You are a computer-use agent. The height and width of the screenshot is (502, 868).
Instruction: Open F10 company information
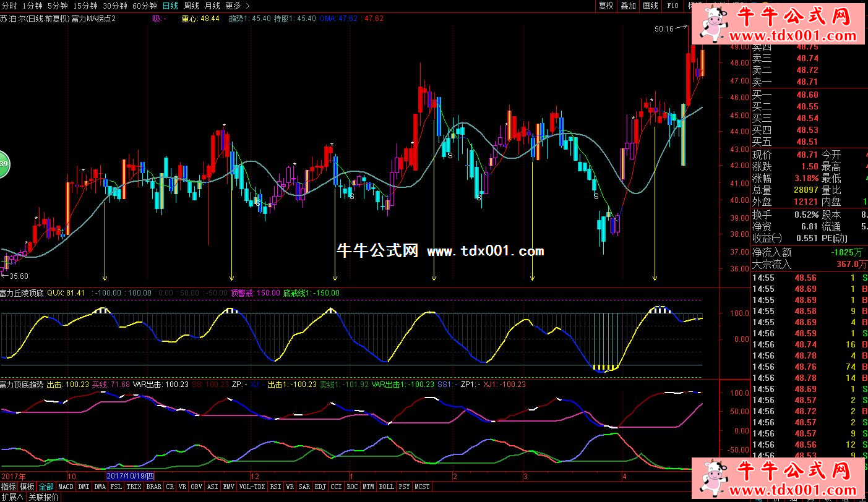pos(672,6)
